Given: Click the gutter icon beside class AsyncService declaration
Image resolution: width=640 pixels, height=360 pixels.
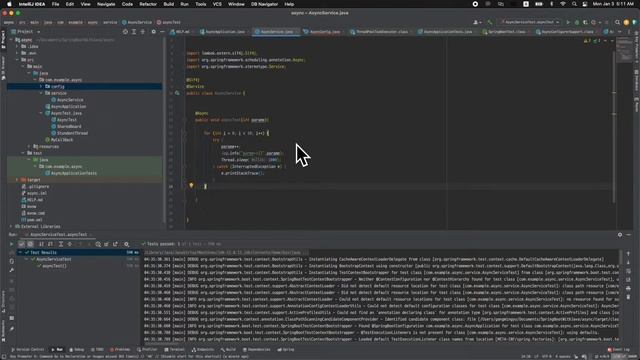Looking at the screenshot, I should (177, 93).
